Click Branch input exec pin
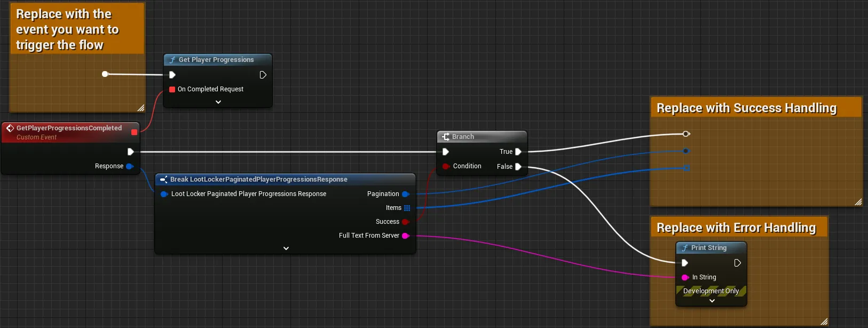This screenshot has width=868, height=328. click(445, 152)
